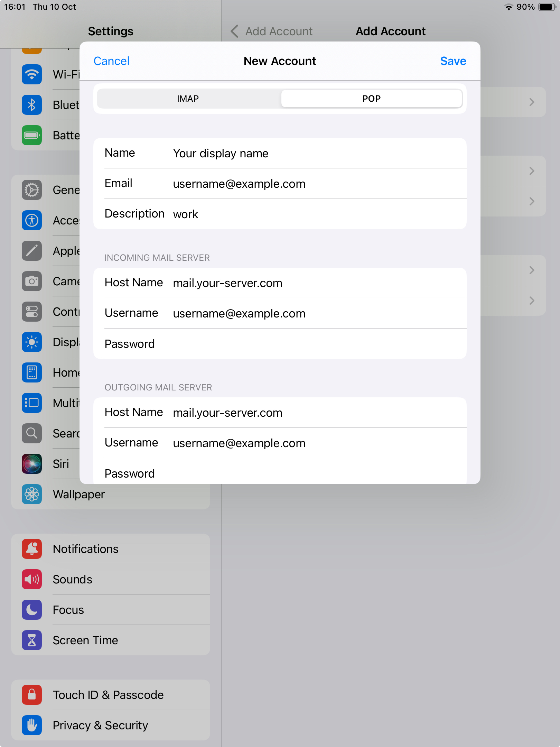
Task: Cancel the new account dialog
Action: pos(111,61)
